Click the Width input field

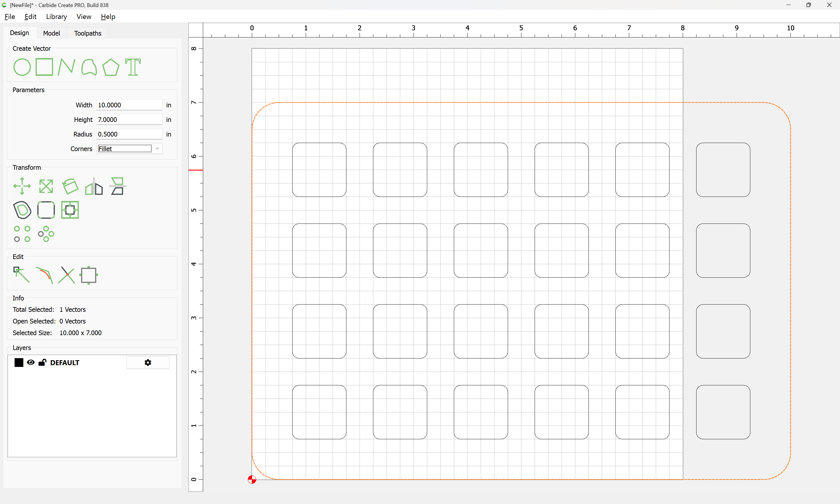129,105
